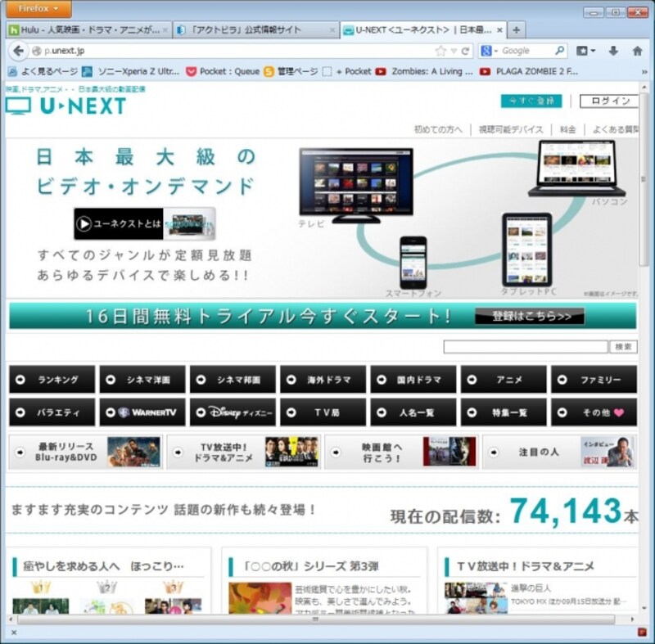The height and width of the screenshot is (644, 655).
Task: Click the back navigation arrow
Action: tap(18, 49)
